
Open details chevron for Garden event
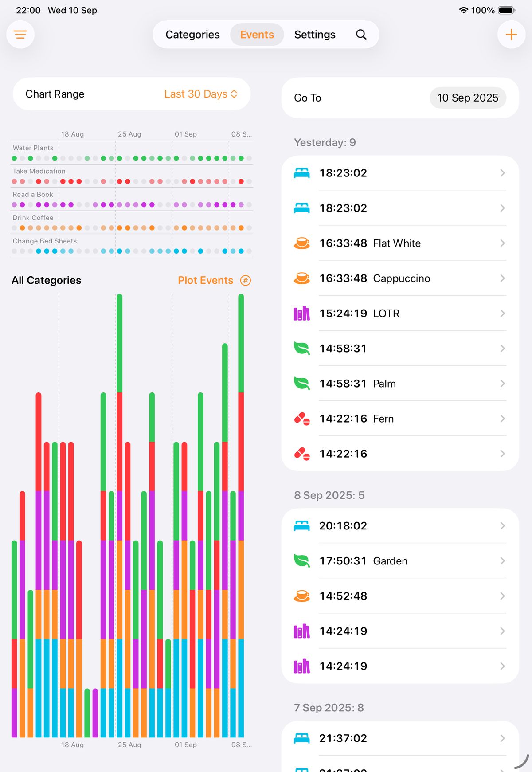502,561
